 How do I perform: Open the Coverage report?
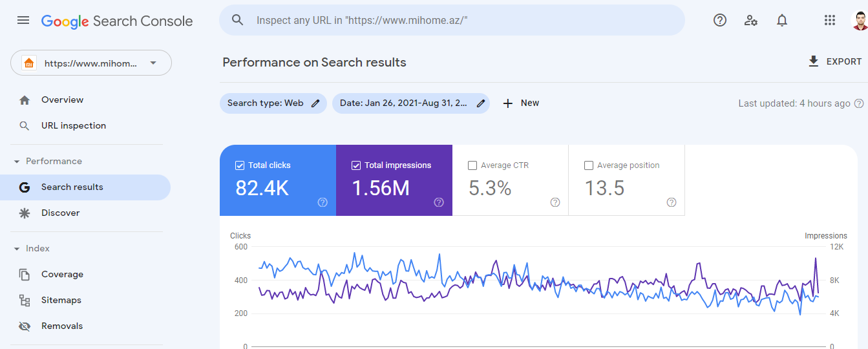click(x=62, y=275)
